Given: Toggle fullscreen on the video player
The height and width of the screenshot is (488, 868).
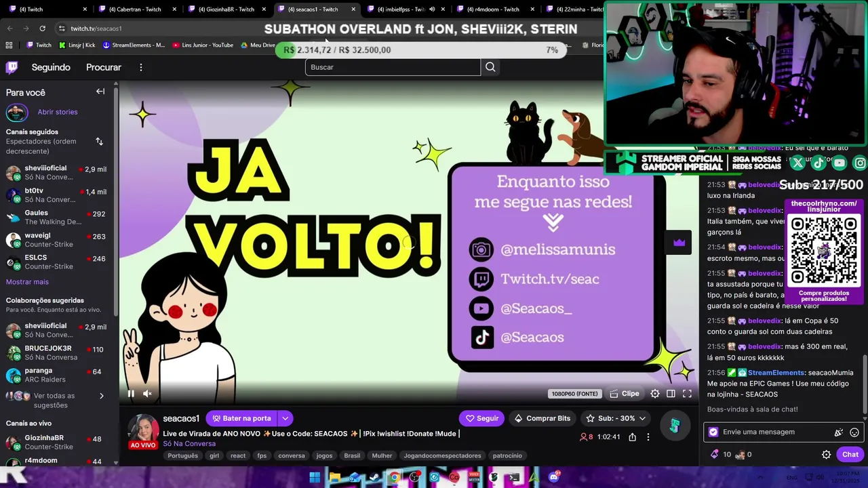Looking at the screenshot, I should [x=687, y=393].
